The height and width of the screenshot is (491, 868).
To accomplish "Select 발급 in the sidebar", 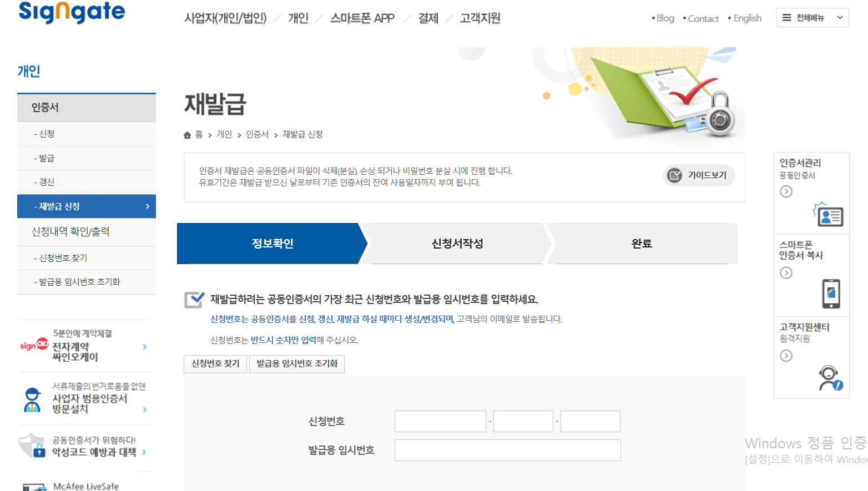I will [x=87, y=158].
